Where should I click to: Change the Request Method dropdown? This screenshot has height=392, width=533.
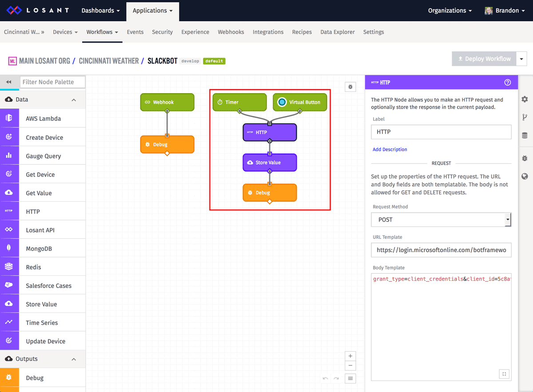tap(441, 220)
